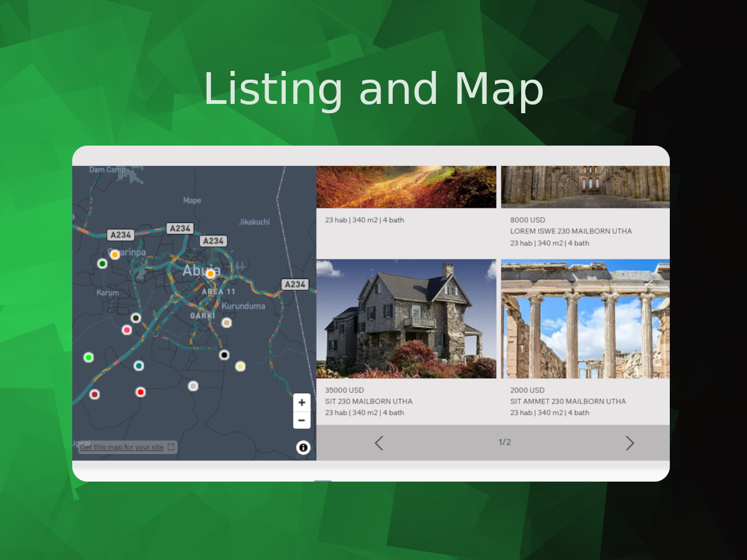This screenshot has height=560, width=747.
Task: Click details line under 8000 USD listing
Action: (550, 243)
